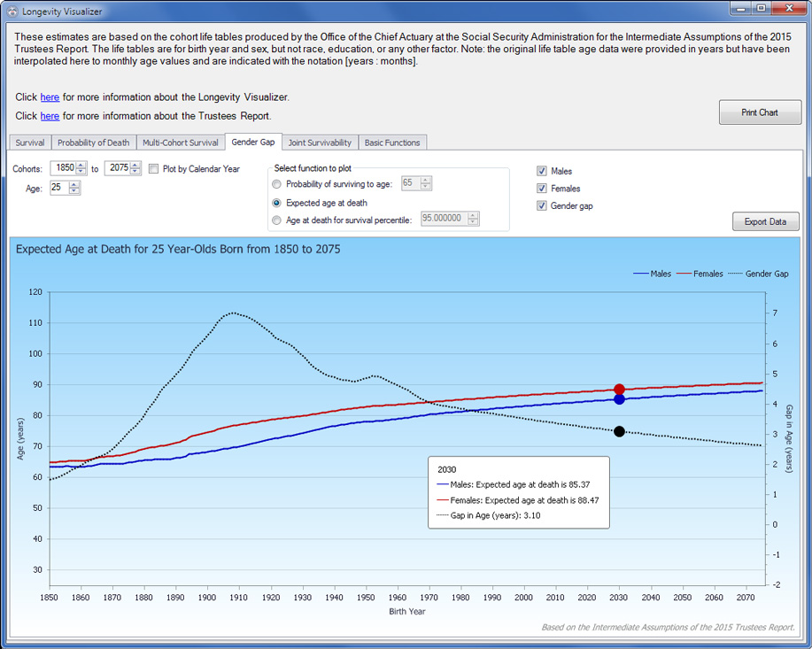Click the blue Males data point at 2030
812x649 pixels.
pos(619,399)
